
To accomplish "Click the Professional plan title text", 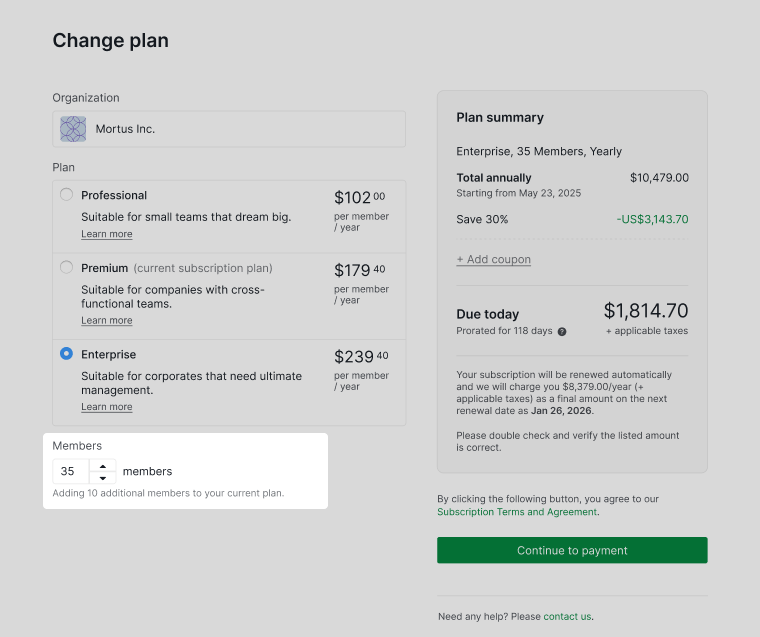I will tap(114, 195).
